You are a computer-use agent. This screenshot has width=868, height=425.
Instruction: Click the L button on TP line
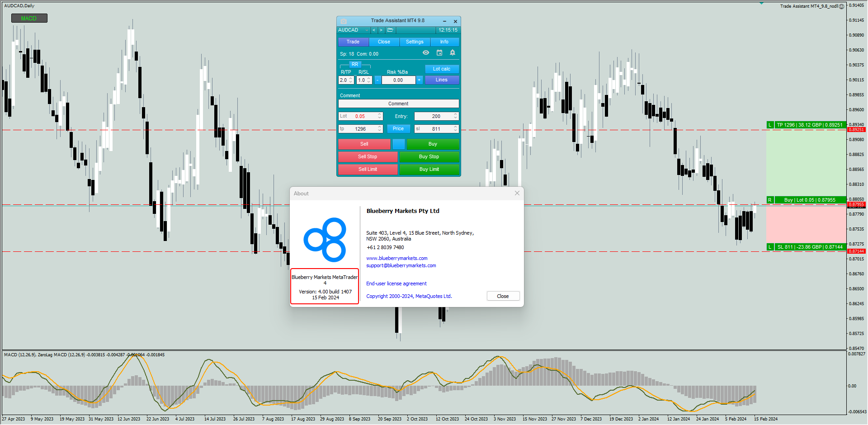[770, 125]
